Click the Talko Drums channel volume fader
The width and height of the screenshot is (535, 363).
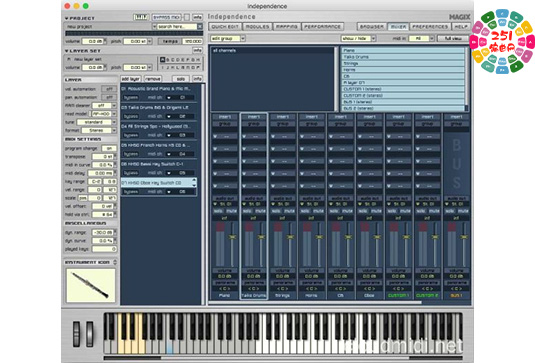(261, 237)
